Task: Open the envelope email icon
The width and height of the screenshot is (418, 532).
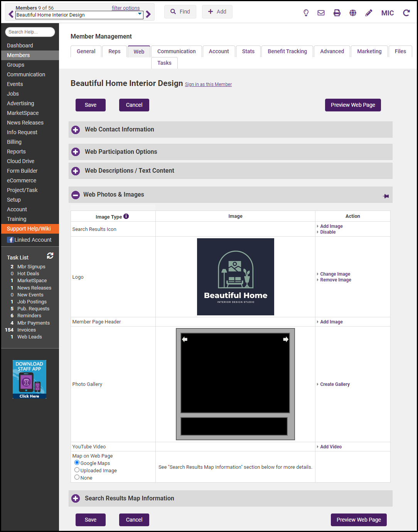Action: click(321, 13)
